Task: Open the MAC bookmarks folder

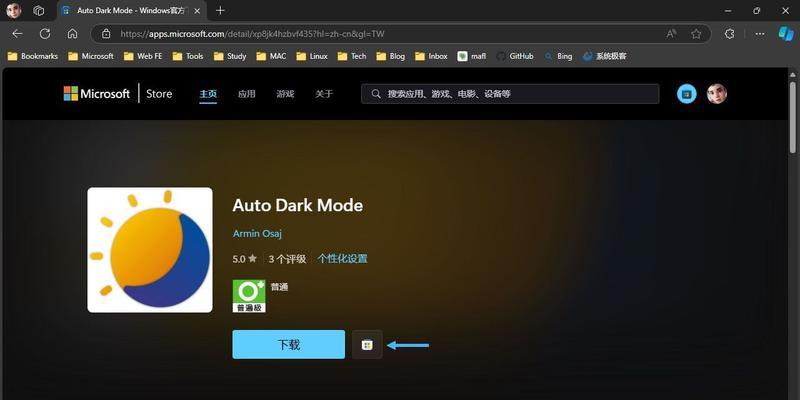Action: pyautogui.click(x=271, y=56)
